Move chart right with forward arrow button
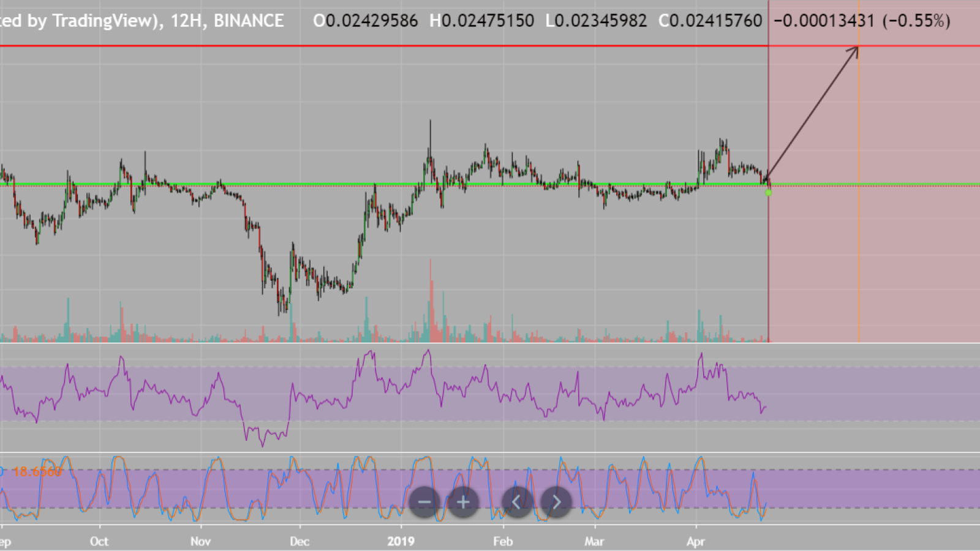 (556, 503)
